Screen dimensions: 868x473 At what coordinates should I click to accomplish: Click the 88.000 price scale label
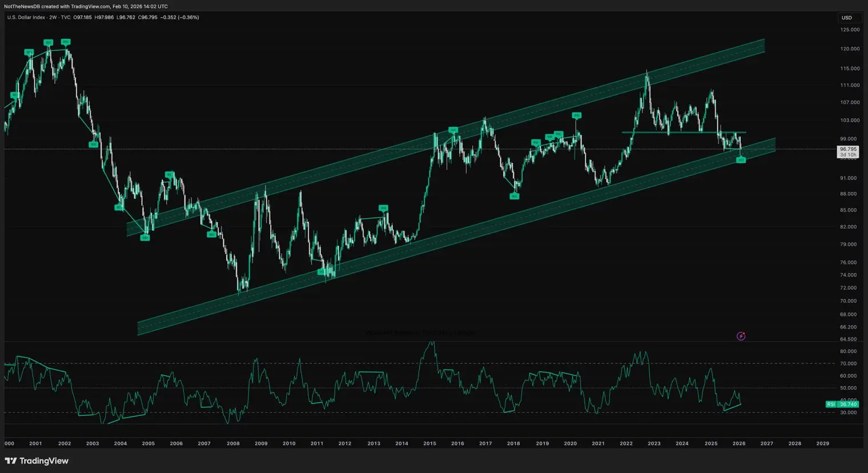click(849, 194)
